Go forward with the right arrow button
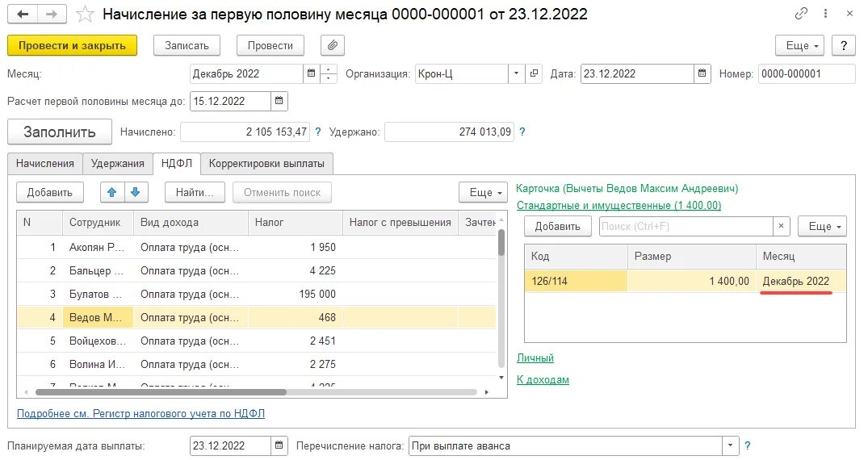Viewport: 868px width, 460px height. click(52, 14)
